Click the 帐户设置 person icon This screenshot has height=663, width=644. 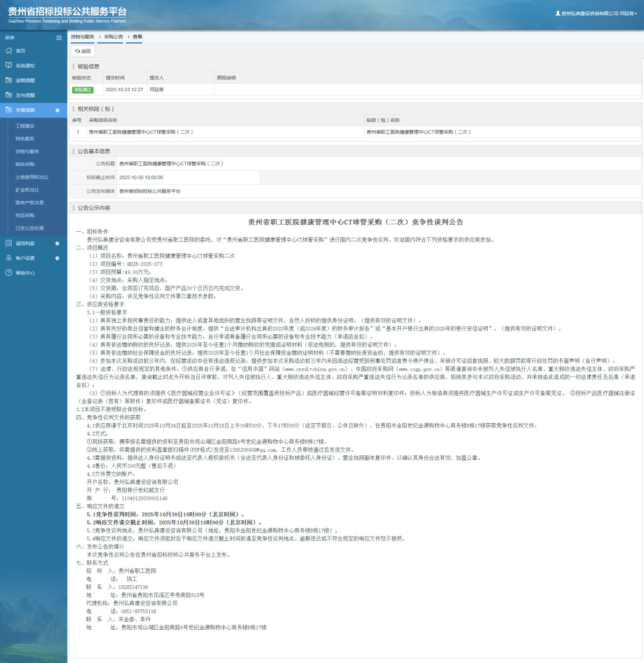9,258
